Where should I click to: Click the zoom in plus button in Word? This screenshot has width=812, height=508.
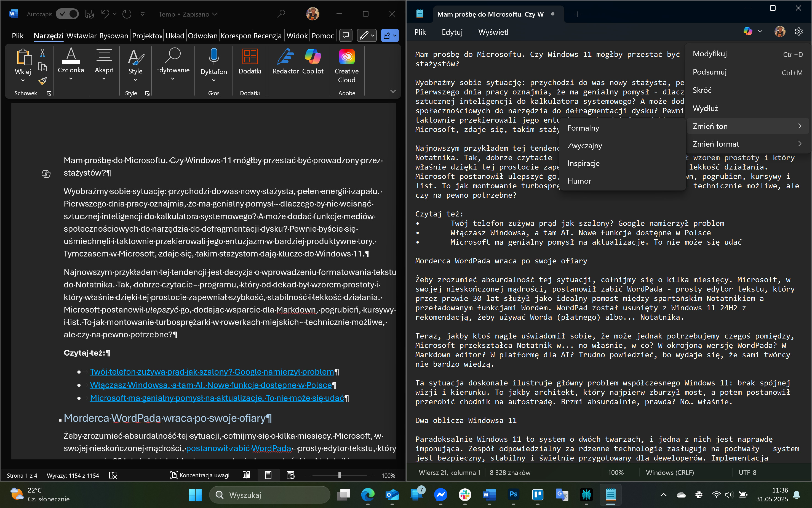372,475
